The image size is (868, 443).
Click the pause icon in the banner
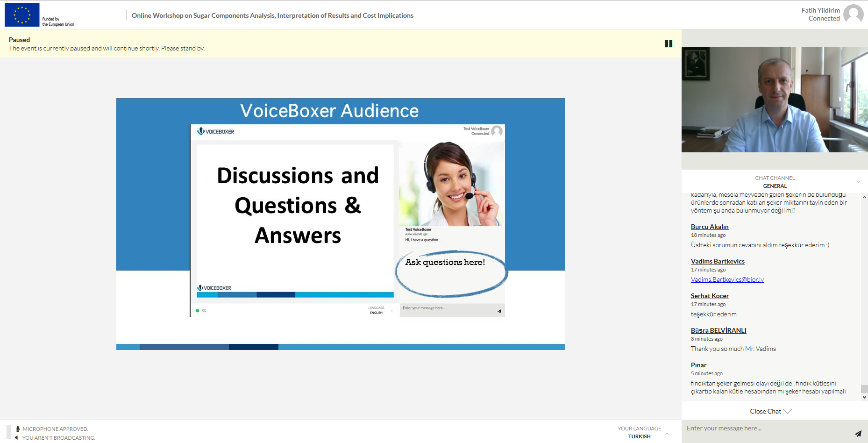tap(669, 43)
